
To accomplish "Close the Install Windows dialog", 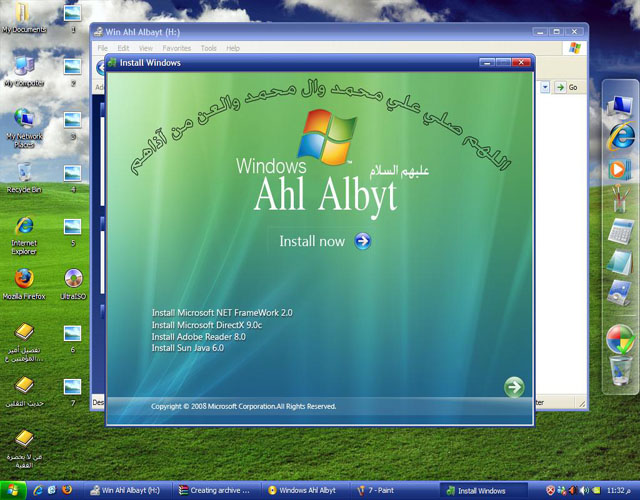I will (x=521, y=62).
